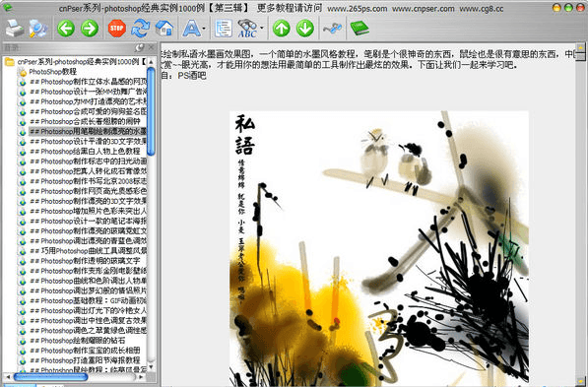Open Photoshop把真人转化成石膏像 topic

[88, 171]
